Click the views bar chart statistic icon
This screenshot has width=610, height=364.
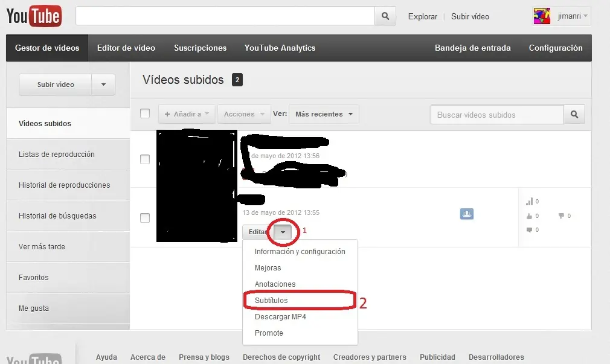coord(530,202)
